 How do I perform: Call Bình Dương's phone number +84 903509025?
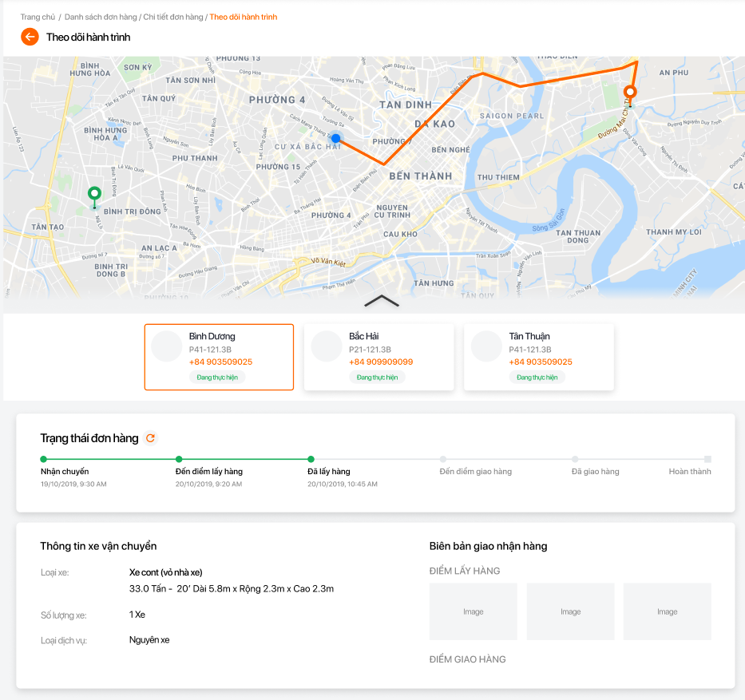click(x=220, y=362)
